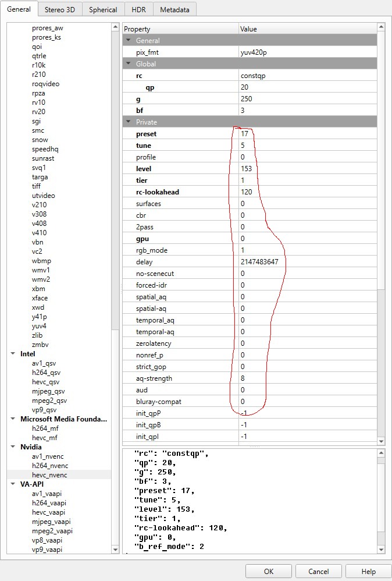This screenshot has width=392, height=581.
Task: Click the rc-lookahead value 120
Action: [x=307, y=192]
